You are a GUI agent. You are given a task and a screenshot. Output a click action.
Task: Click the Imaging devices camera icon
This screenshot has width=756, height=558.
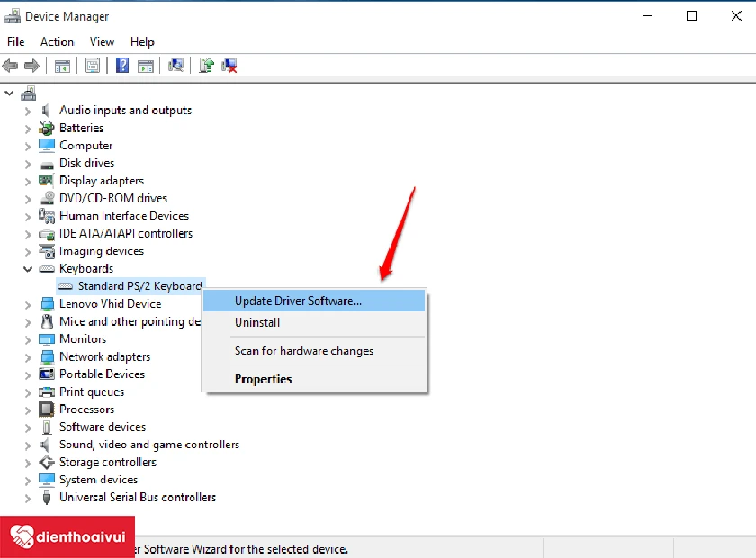(47, 251)
